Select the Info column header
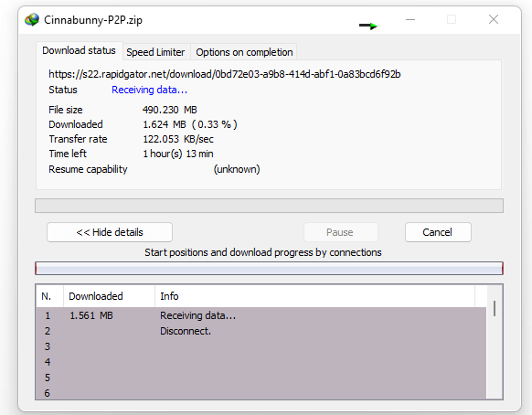The height and width of the screenshot is (415, 532). (x=314, y=296)
